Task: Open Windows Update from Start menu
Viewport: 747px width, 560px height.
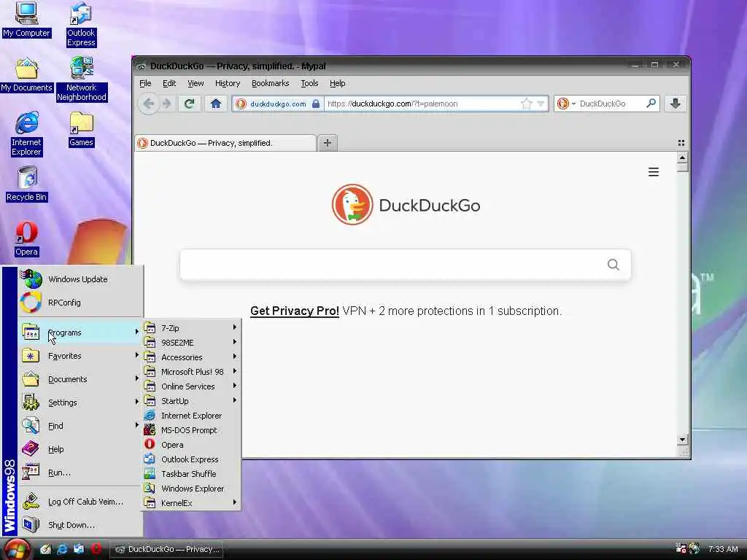Action: (80, 279)
